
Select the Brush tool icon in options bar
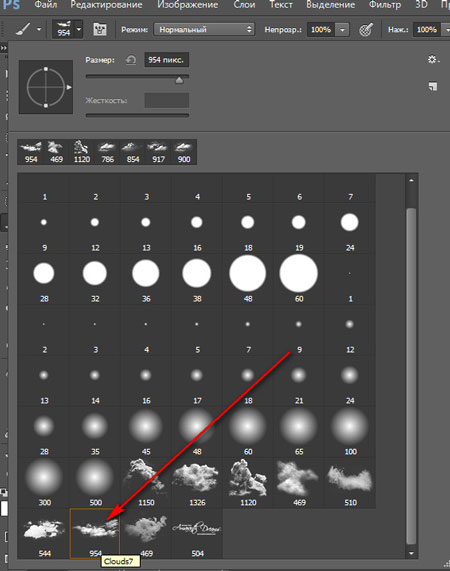pyautogui.click(x=24, y=29)
